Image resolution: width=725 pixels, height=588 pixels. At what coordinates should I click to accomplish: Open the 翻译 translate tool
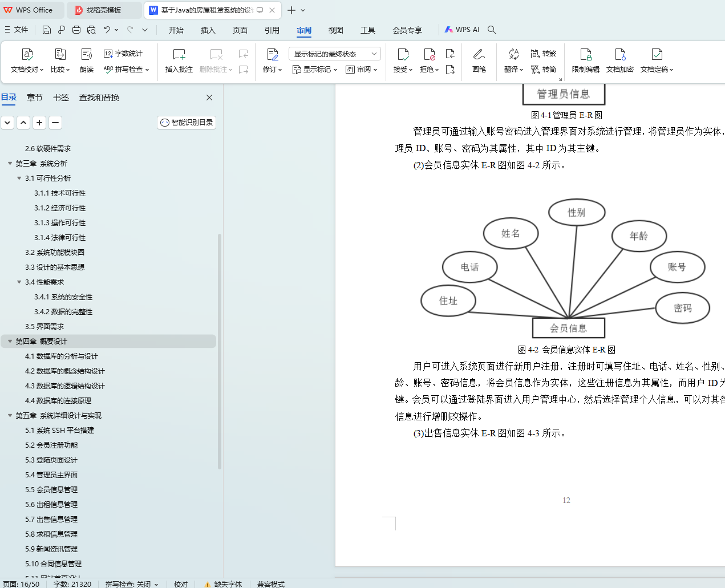click(x=513, y=60)
